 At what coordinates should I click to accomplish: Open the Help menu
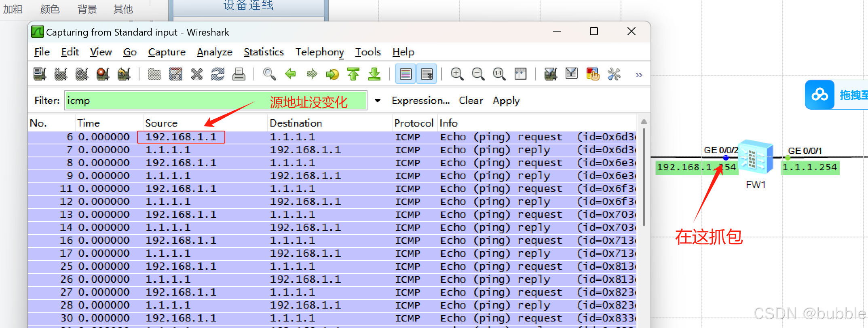coord(403,52)
